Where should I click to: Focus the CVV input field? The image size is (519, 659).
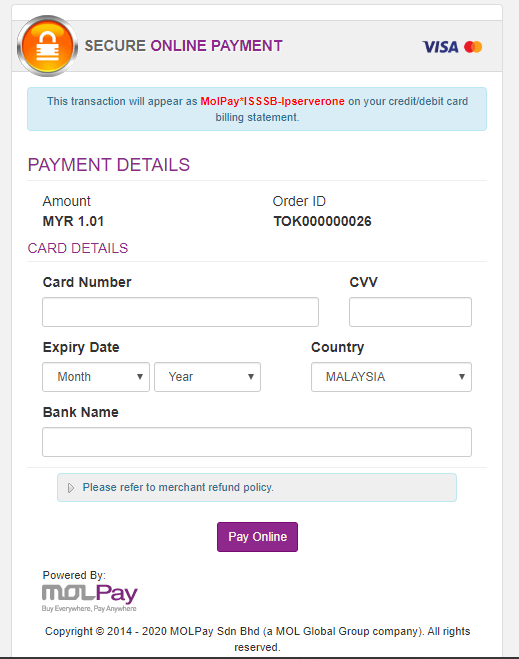[x=410, y=312]
